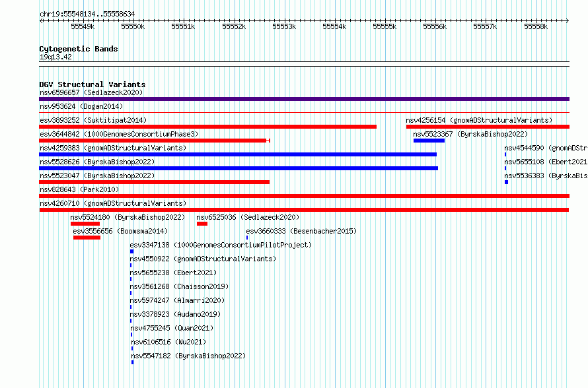Click the blue nsv5523367 variant bar
The image size is (588, 388).
429,141
